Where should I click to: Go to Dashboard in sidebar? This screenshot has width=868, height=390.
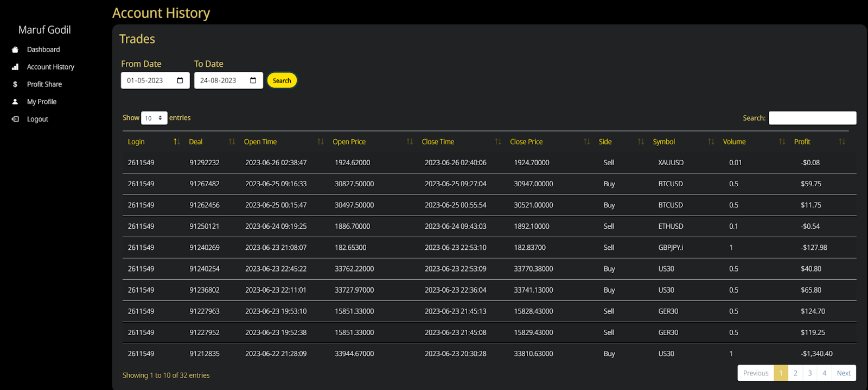click(43, 49)
